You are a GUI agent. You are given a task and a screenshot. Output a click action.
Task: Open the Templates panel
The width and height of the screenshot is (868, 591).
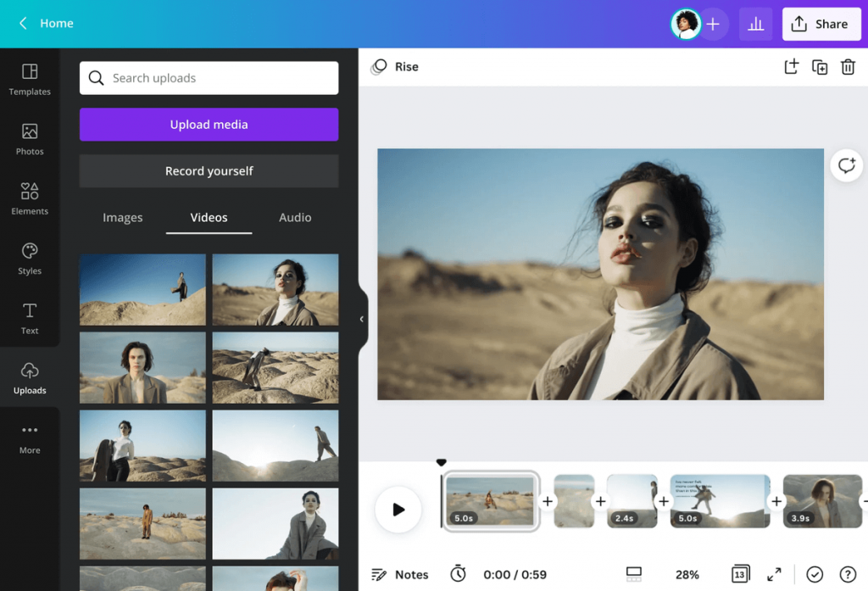(30, 78)
